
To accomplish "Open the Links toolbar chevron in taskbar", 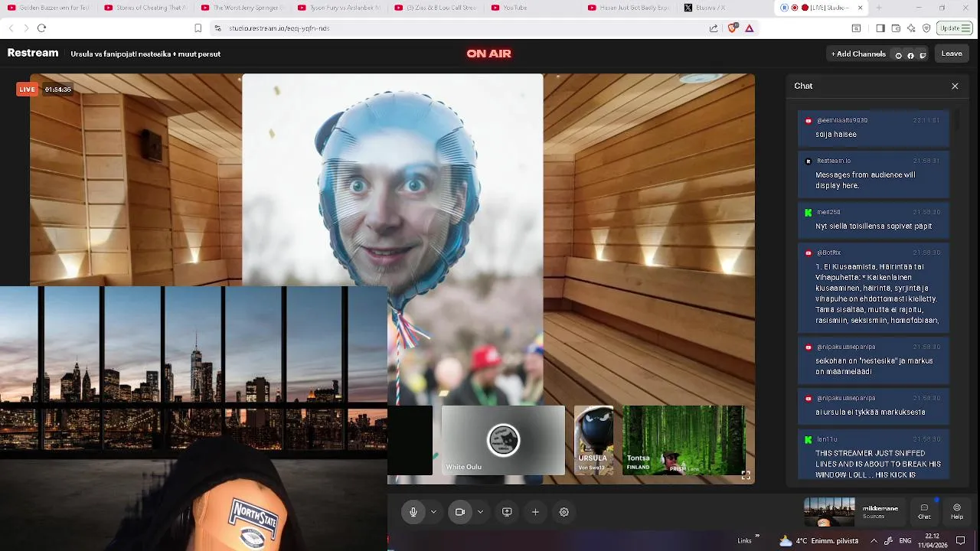I will (757, 536).
